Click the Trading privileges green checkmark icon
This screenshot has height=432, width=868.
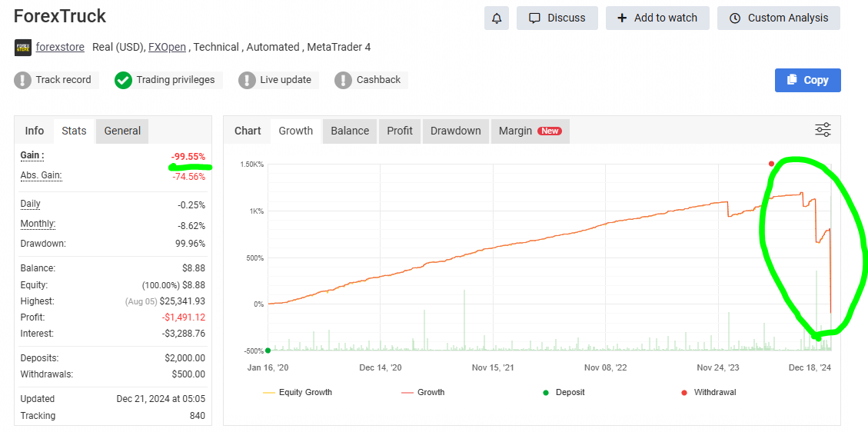coord(123,80)
